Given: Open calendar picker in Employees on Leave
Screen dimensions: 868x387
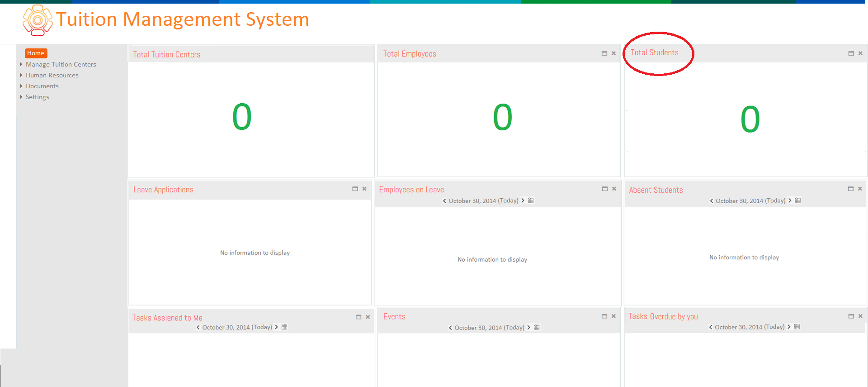Looking at the screenshot, I should [531, 201].
